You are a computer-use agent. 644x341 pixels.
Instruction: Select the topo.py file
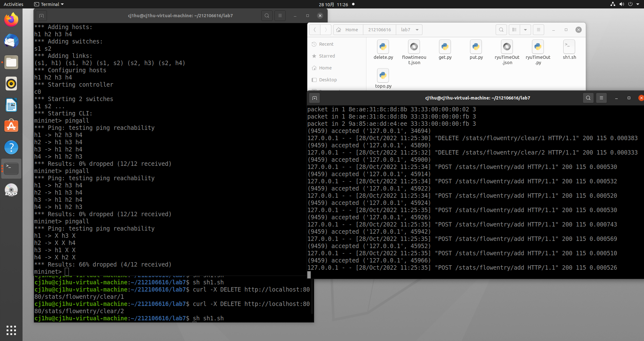[383, 79]
